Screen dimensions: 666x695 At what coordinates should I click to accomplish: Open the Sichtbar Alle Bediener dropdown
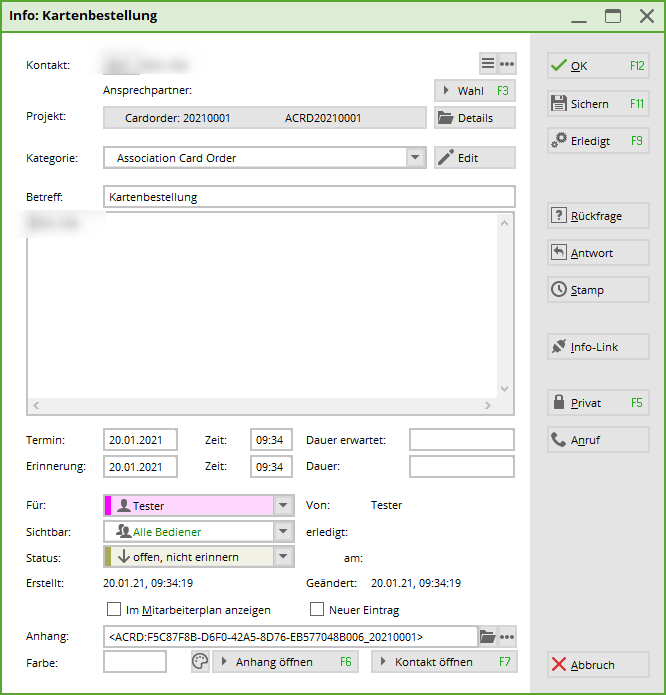(283, 532)
